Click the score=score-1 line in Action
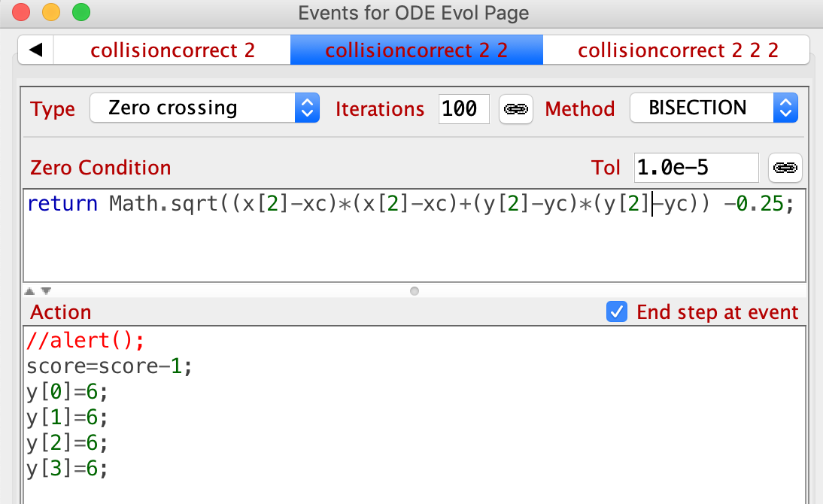Screen dimensions: 823x504 110,366
